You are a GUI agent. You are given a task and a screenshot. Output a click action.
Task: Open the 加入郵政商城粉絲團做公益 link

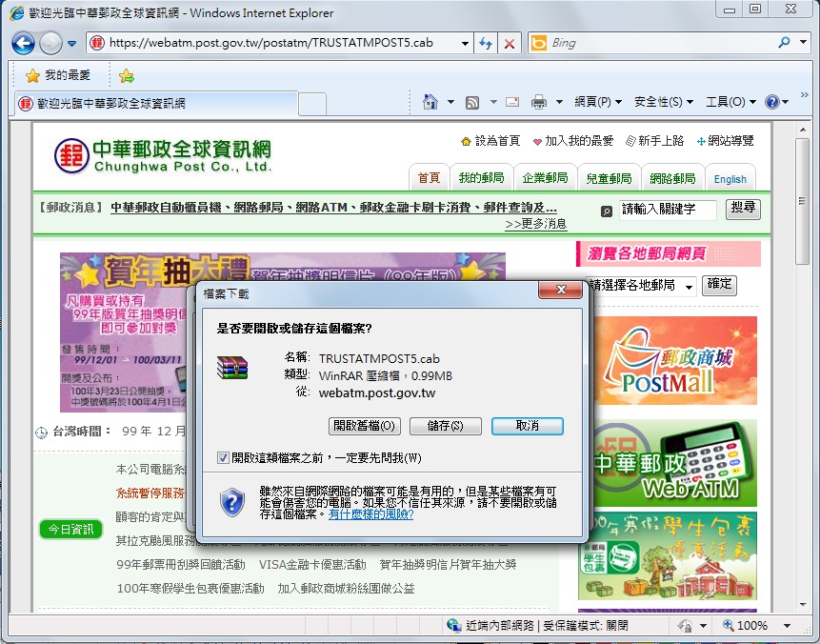[346, 589]
